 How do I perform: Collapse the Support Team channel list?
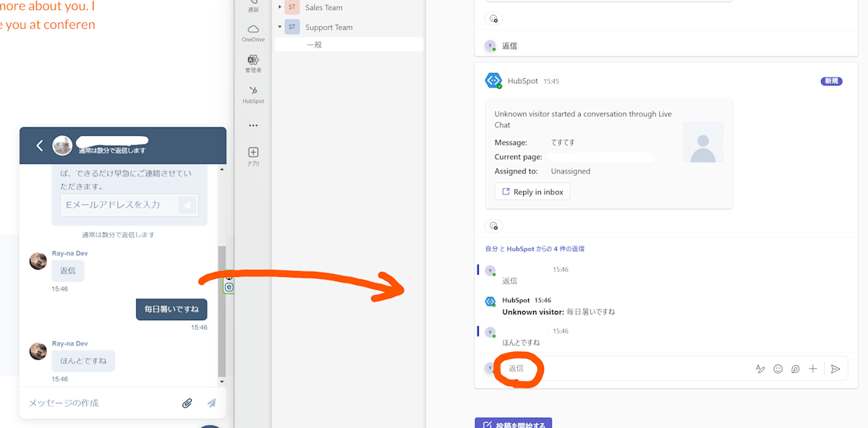[x=280, y=27]
